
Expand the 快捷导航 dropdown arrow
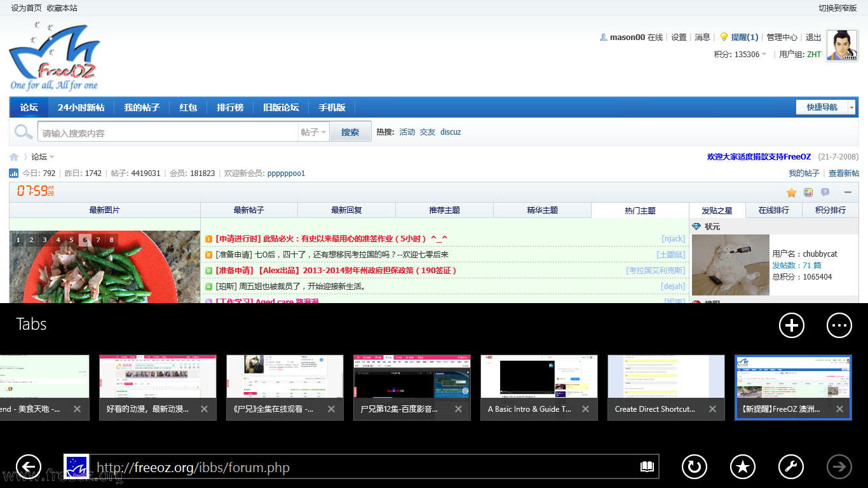click(851, 107)
